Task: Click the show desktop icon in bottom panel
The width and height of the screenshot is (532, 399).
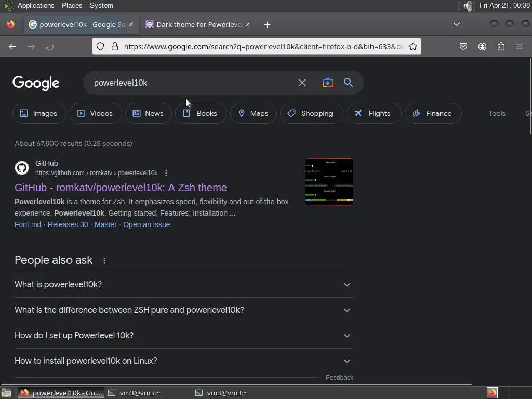Action: click(x=6, y=393)
